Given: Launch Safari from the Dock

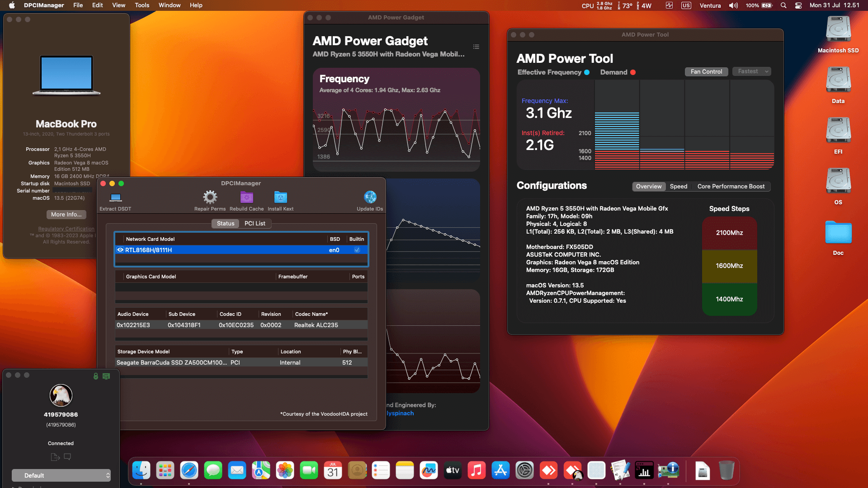Looking at the screenshot, I should [x=189, y=471].
